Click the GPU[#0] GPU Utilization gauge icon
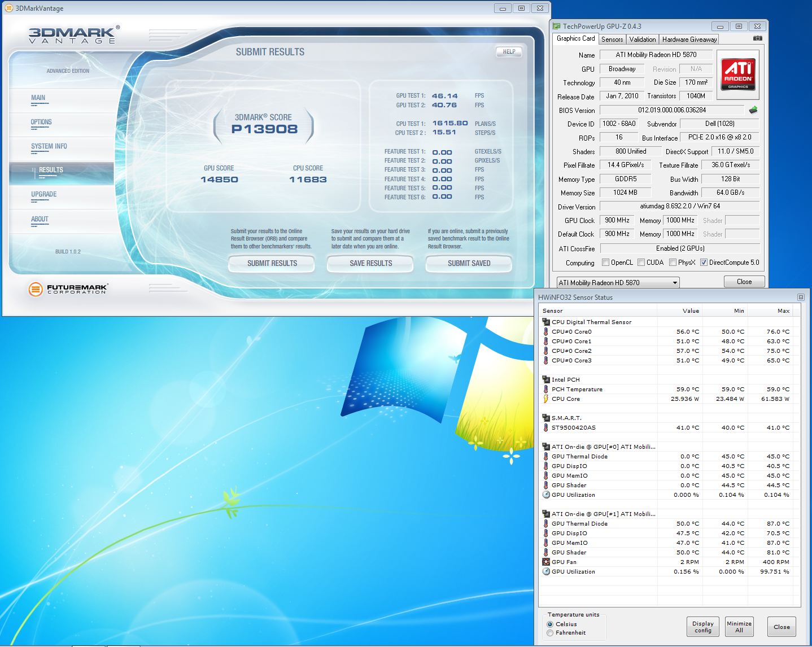Image resolution: width=812 pixels, height=647 pixels. pos(546,495)
